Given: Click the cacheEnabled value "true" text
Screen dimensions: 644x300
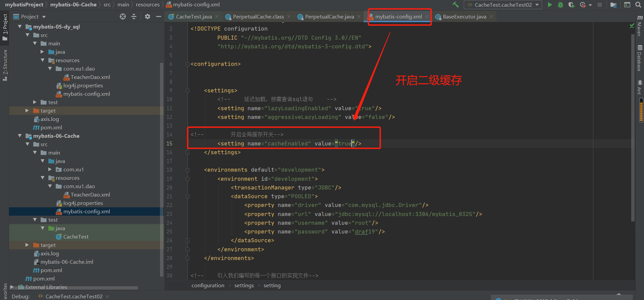Looking at the screenshot, I should point(344,143).
